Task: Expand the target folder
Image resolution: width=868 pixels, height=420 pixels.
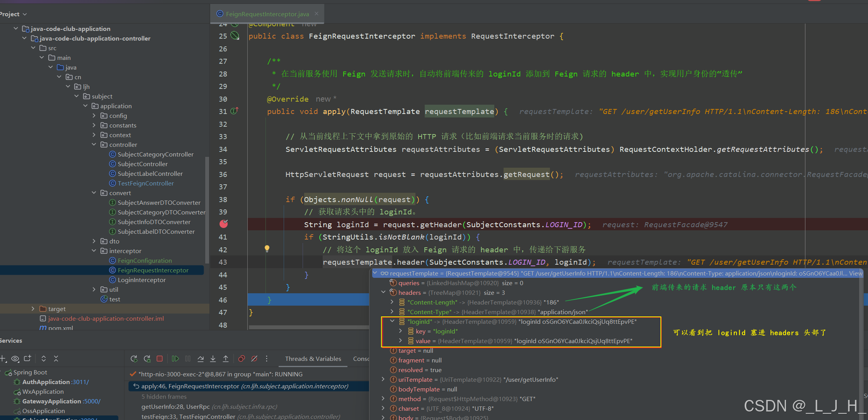Action: pyautogui.click(x=33, y=309)
